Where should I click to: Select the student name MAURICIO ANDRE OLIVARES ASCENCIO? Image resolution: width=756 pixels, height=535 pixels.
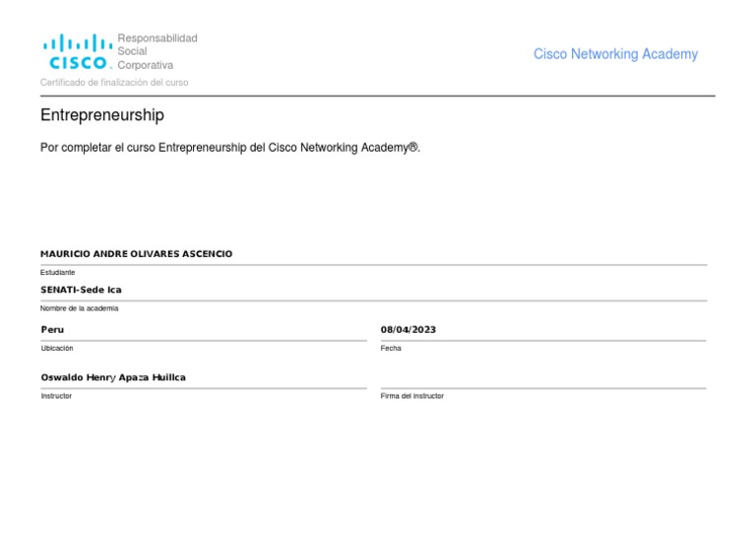136,254
